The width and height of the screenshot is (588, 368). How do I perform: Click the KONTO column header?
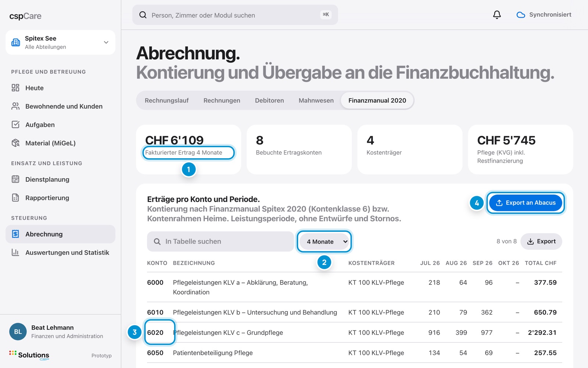[x=157, y=263]
